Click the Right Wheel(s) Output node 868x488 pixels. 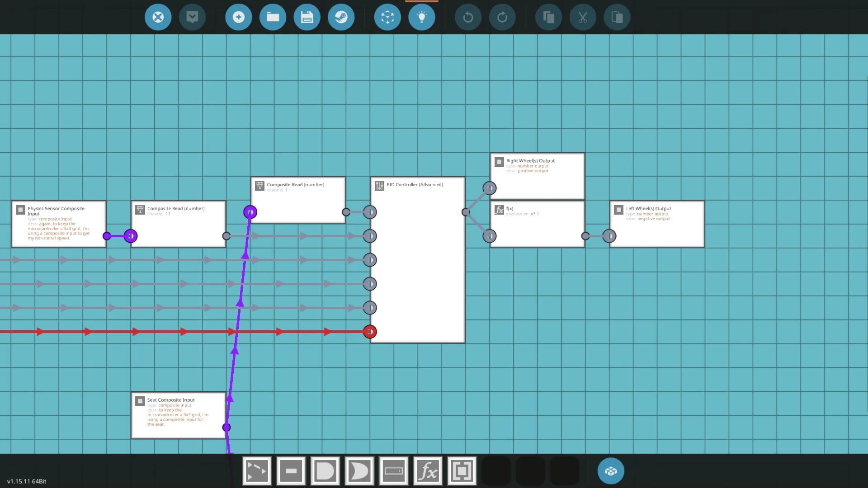537,176
